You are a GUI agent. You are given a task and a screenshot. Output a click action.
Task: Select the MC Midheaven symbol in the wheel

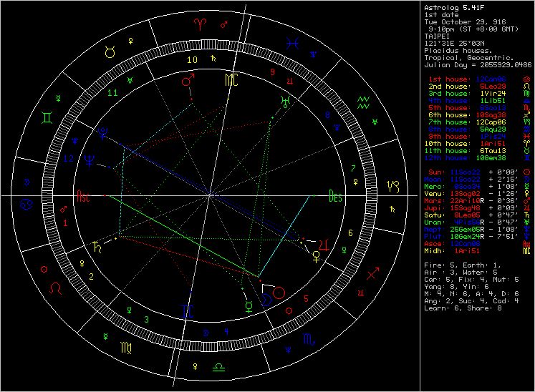[x=231, y=79]
